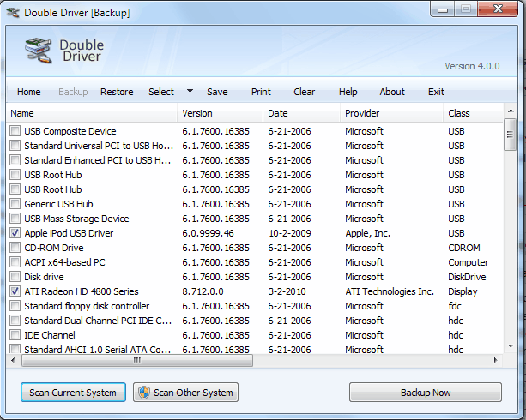Viewport: 526px width, 420px height.
Task: Click the ATI Technologies Inc. provider cell
Action: coord(390,291)
